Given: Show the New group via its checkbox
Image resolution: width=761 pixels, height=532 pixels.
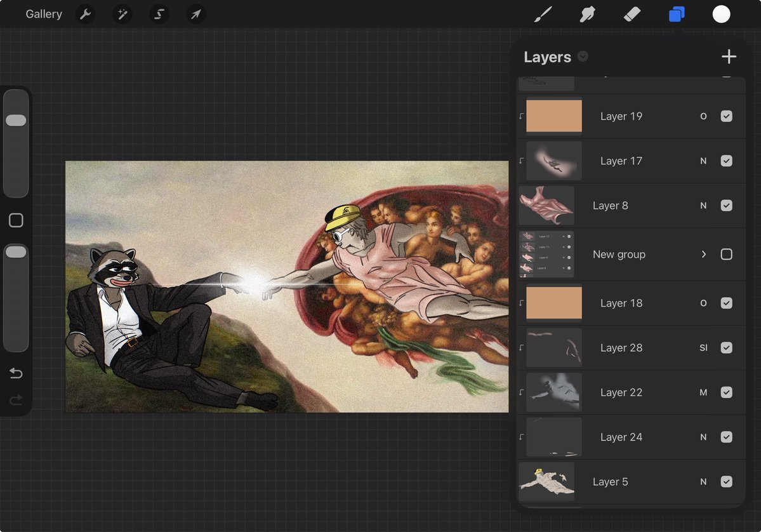Looking at the screenshot, I should pos(726,255).
